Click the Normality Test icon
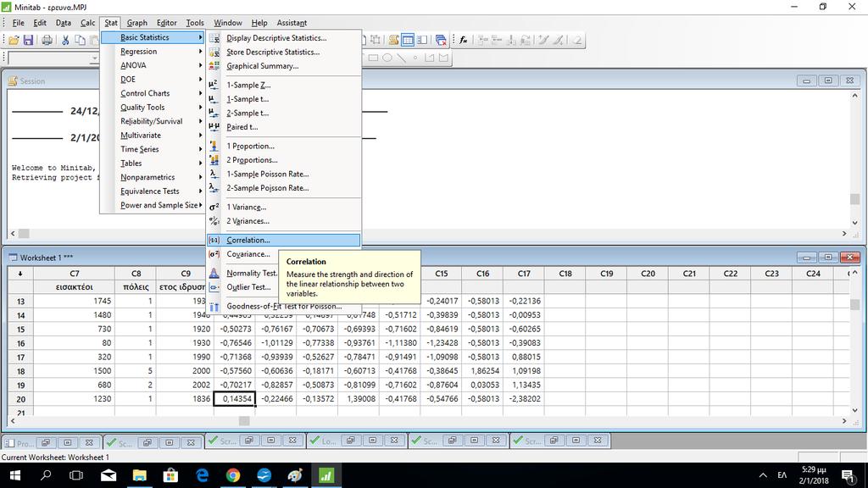The image size is (868, 488). pos(214,273)
